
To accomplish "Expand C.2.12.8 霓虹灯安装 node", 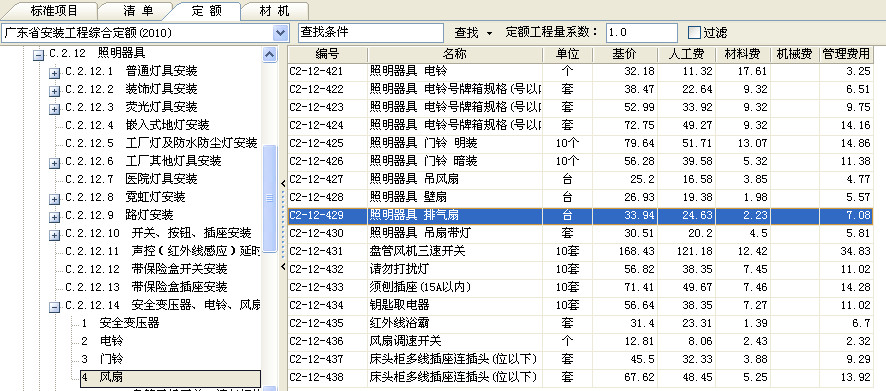I will pos(54,199).
